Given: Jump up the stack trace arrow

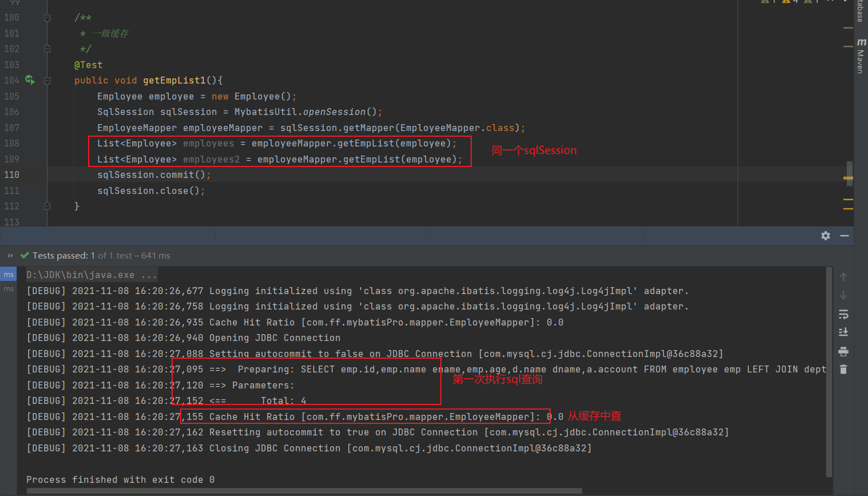Looking at the screenshot, I should (843, 277).
